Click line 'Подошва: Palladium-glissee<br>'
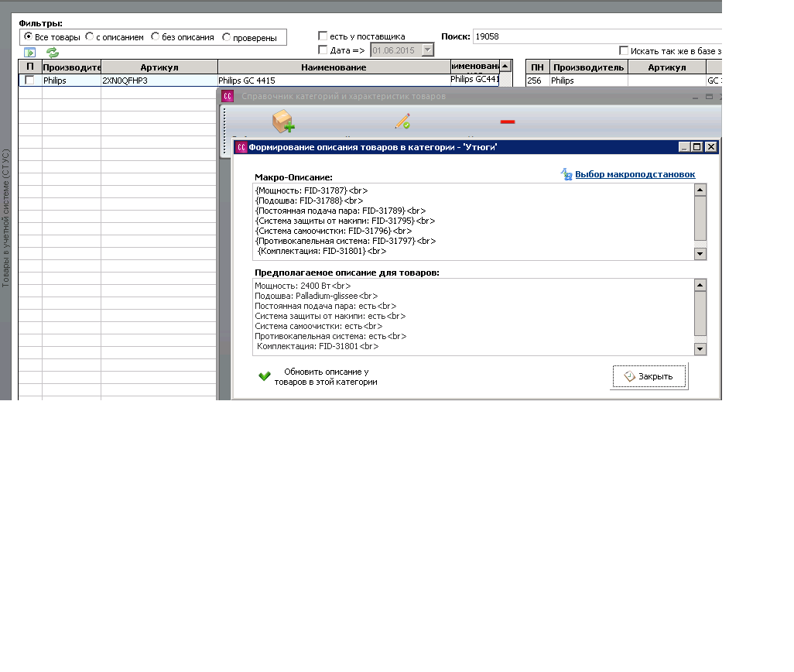Image resolution: width=794 pixels, height=672 pixels. click(316, 296)
